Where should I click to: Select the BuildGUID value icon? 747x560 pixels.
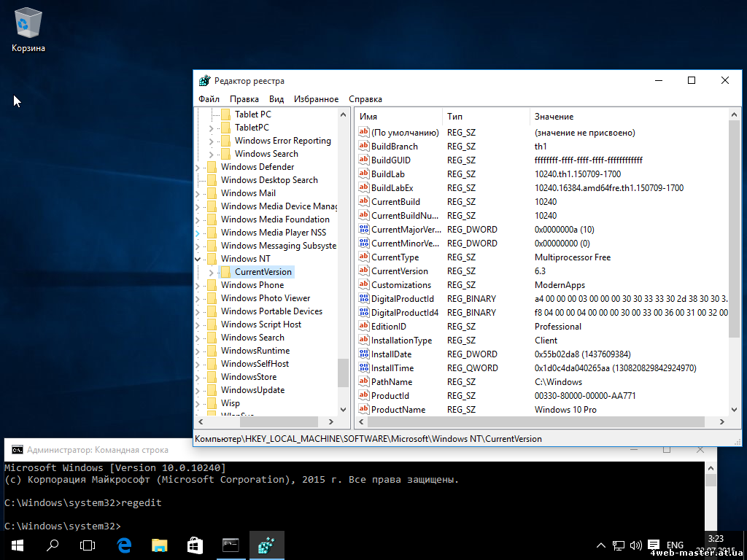tap(364, 160)
